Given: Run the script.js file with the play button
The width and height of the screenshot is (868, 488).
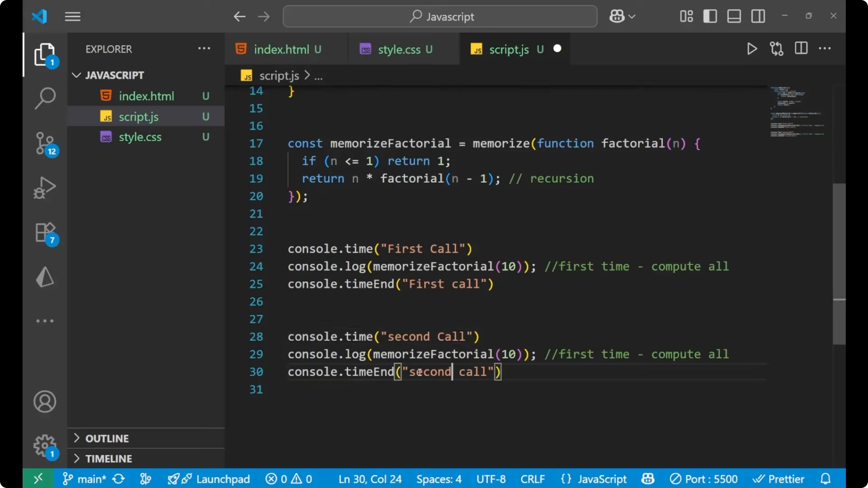Looking at the screenshot, I should [752, 49].
